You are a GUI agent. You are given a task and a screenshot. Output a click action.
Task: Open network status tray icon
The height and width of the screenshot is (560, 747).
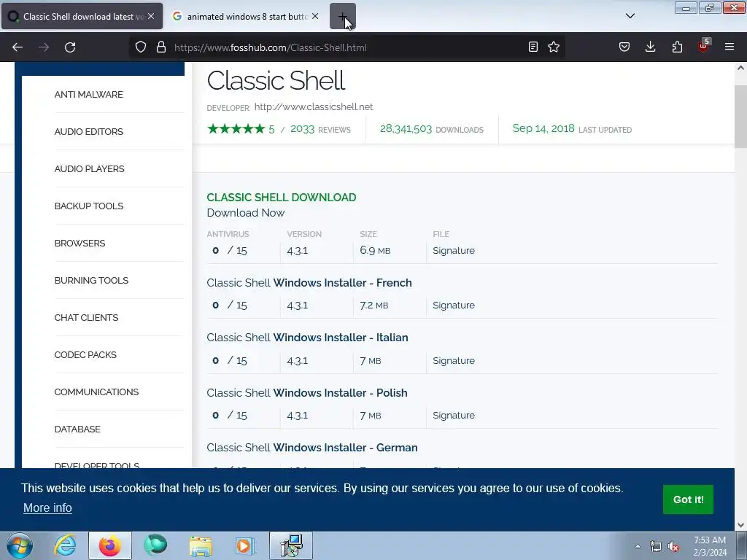[656, 546]
